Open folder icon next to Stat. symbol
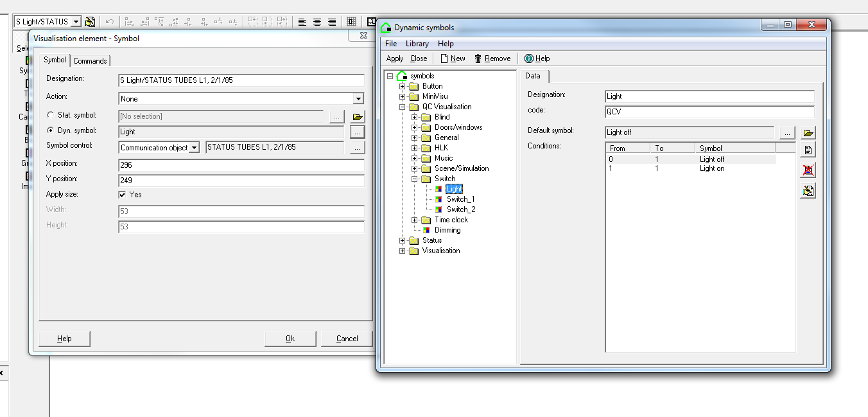Image resolution: width=868 pixels, height=417 pixels. coord(358,117)
